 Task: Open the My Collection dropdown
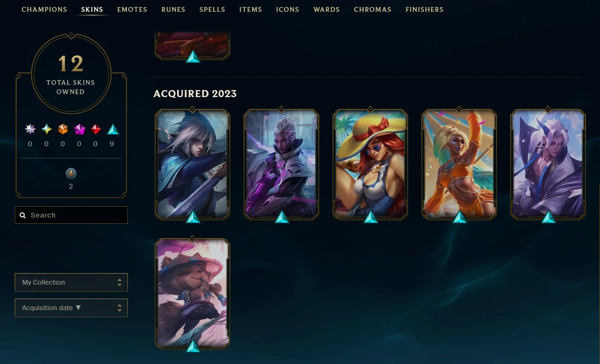pos(71,282)
